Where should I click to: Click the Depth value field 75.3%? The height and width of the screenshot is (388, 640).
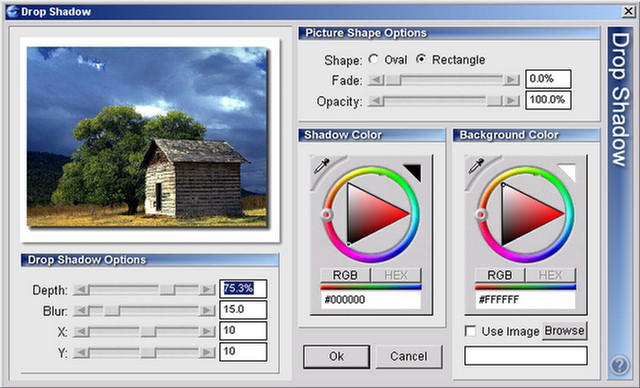pos(243,289)
